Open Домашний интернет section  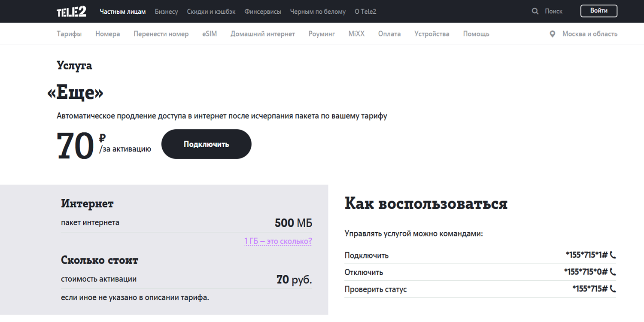tap(263, 34)
